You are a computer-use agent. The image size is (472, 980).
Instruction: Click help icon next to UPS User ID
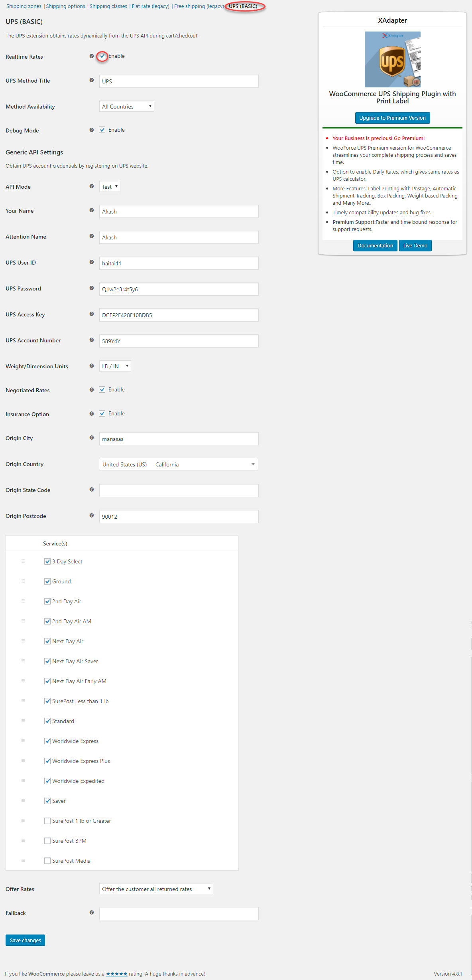[x=92, y=262]
